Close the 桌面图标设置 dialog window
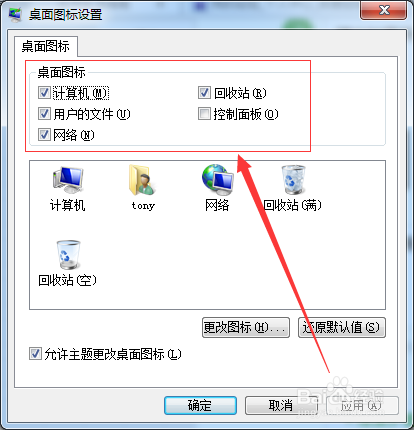The image size is (414, 430). tap(384, 10)
